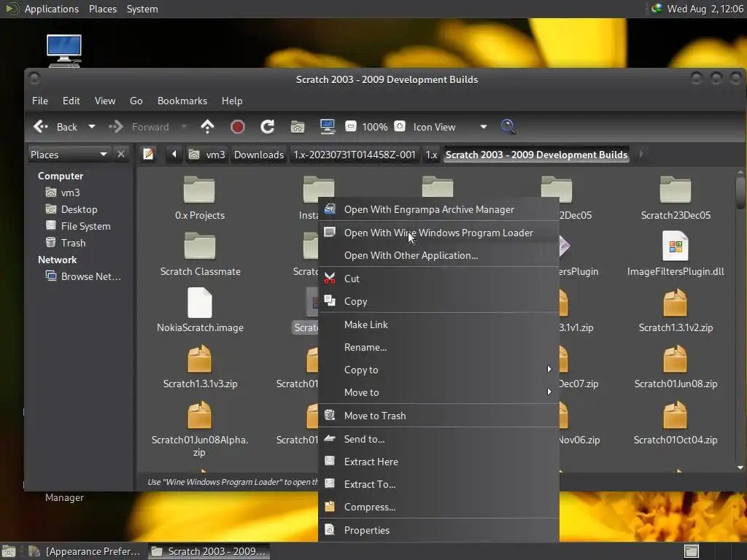
Task: Toggle the text location entry pencil icon
Action: (x=149, y=155)
